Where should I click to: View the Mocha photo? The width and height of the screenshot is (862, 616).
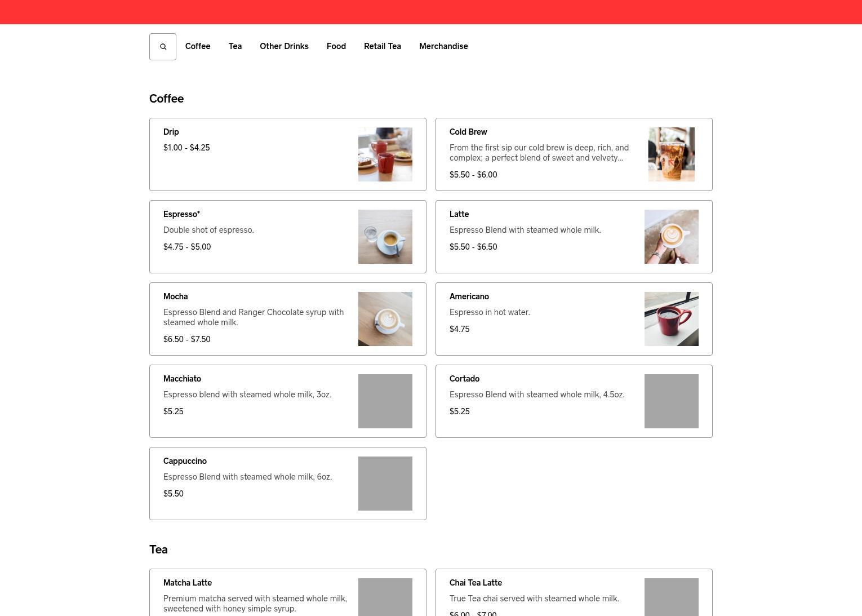click(x=385, y=319)
